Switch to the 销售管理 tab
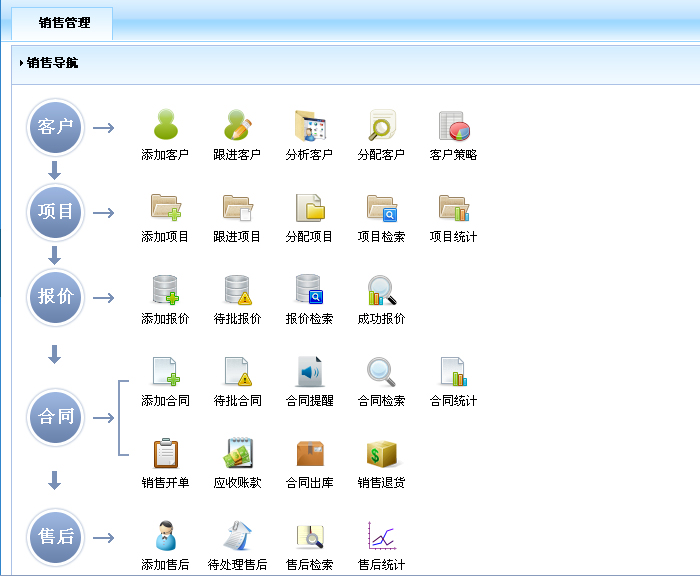The height and width of the screenshot is (576, 700). (x=64, y=22)
